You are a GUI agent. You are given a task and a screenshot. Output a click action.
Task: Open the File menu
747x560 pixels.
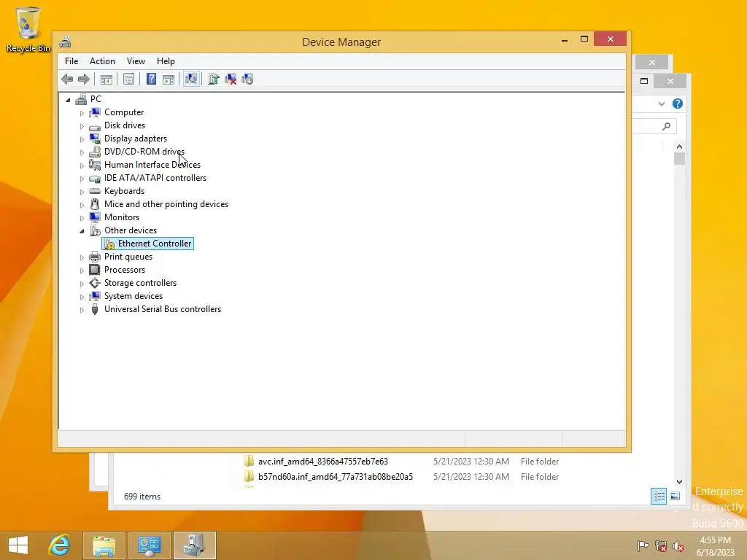point(71,61)
